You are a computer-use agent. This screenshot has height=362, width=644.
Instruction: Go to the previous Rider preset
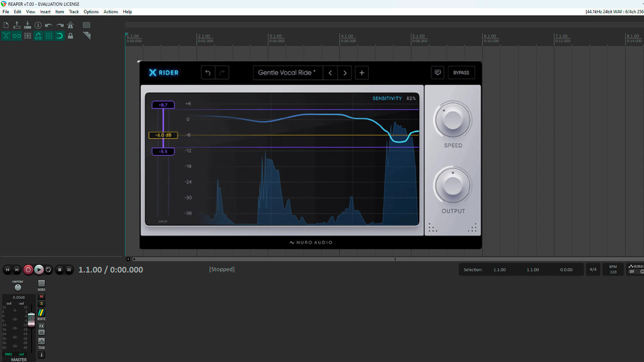[330, 73]
